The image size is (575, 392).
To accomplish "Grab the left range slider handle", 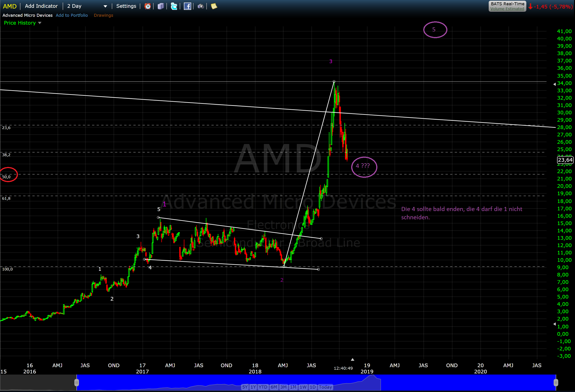I will (x=77, y=383).
